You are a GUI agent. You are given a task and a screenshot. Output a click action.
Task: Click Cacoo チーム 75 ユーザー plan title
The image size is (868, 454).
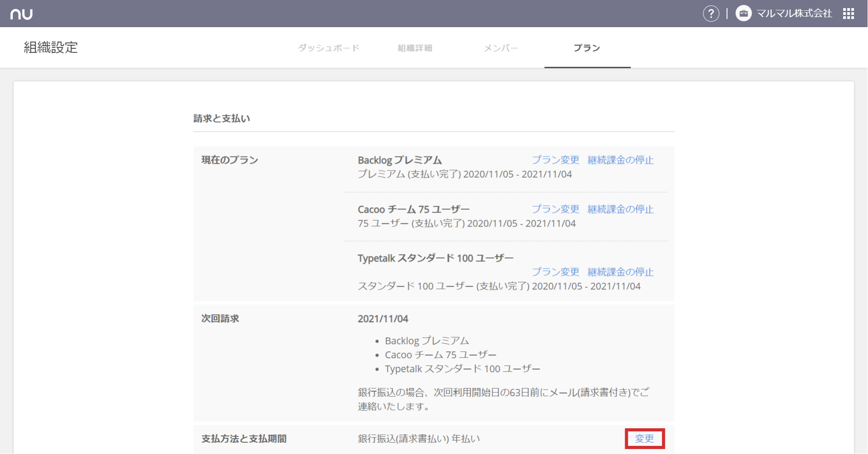(414, 209)
